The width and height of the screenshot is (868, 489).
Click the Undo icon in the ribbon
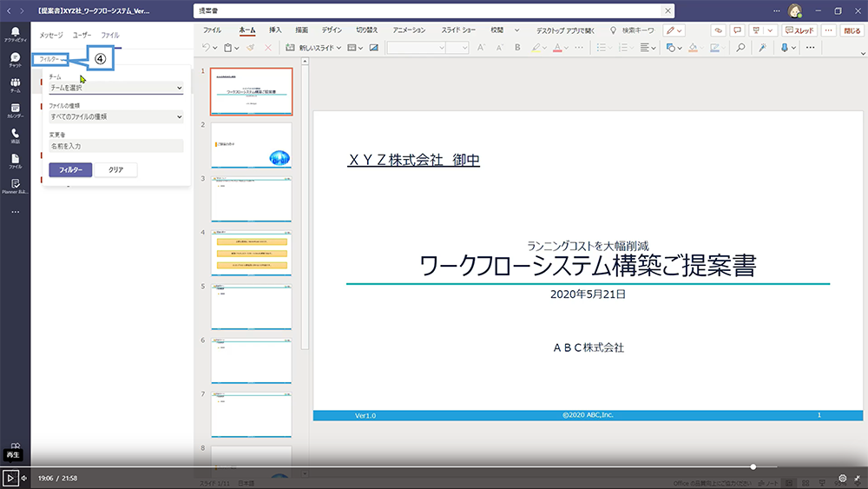click(x=206, y=48)
